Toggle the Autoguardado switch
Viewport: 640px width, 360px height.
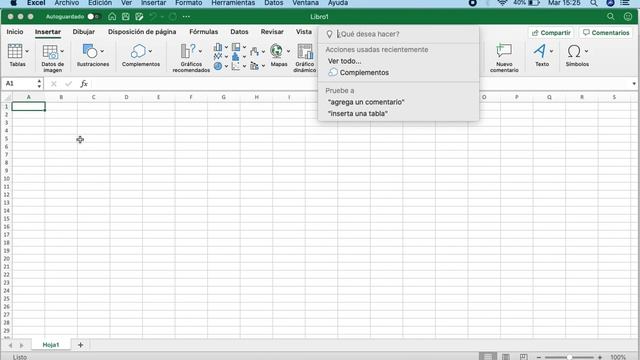93,17
